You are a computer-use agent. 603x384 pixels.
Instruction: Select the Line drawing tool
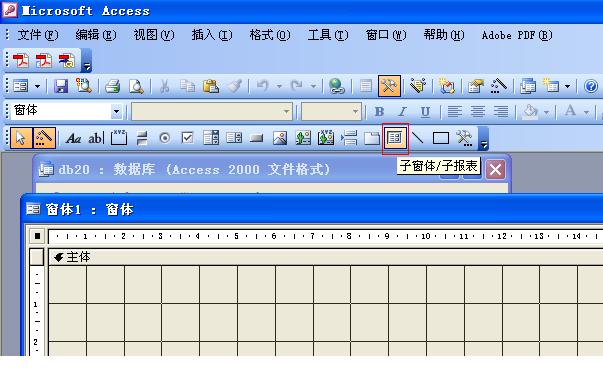pyautogui.click(x=418, y=138)
